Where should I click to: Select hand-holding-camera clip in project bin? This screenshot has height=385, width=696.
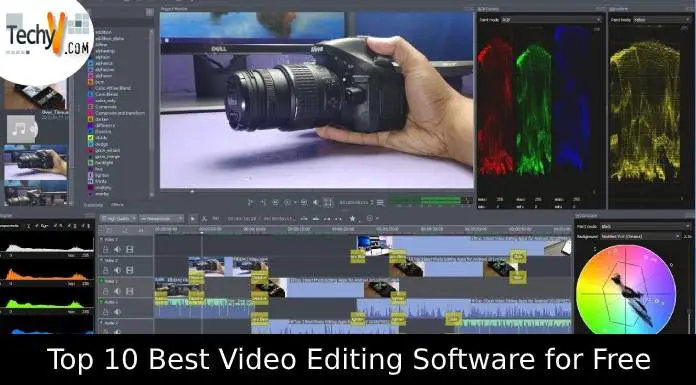click(36, 163)
